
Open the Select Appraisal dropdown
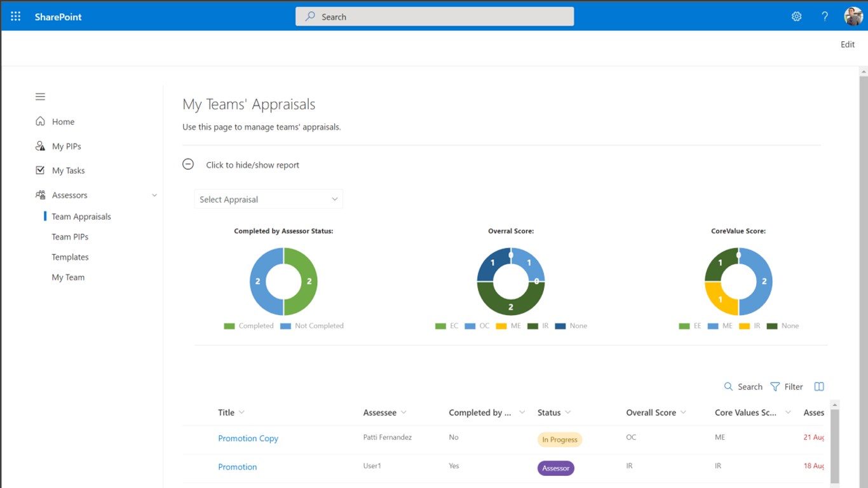tap(268, 199)
